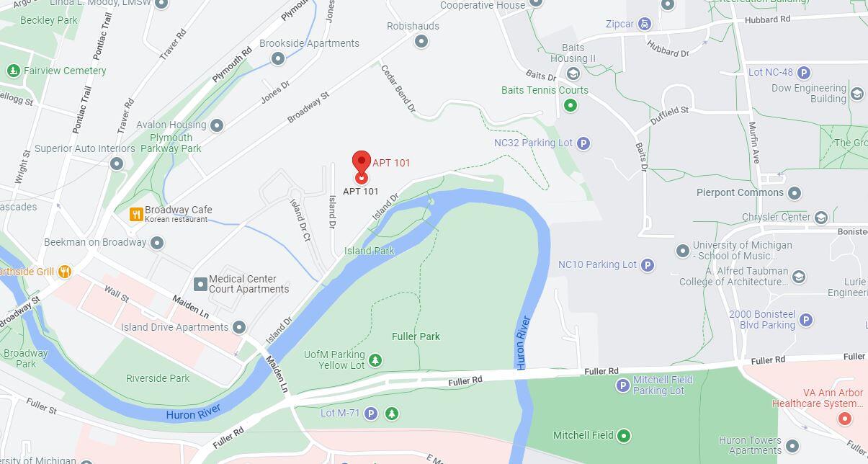Click the Island Park label

tap(370, 251)
